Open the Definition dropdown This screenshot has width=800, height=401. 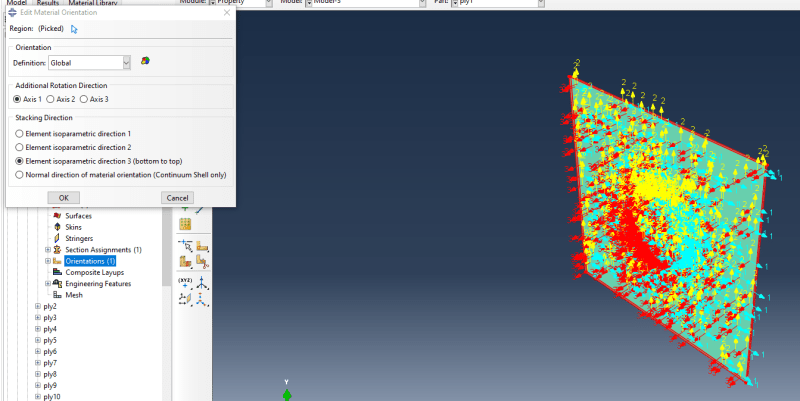click(x=127, y=63)
